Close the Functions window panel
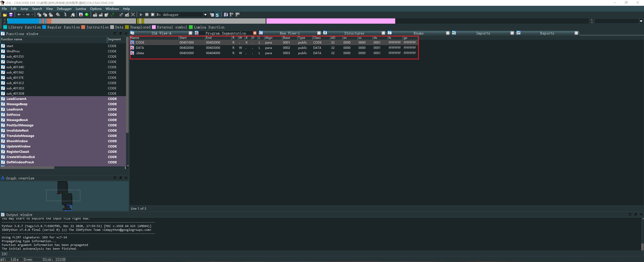Viewport: 644px width, 262px height. tap(126, 33)
